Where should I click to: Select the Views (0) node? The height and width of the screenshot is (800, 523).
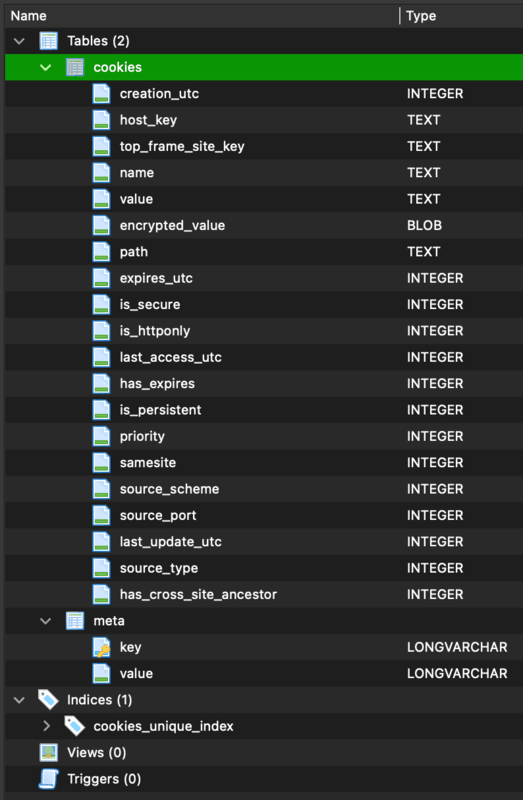pos(264,753)
